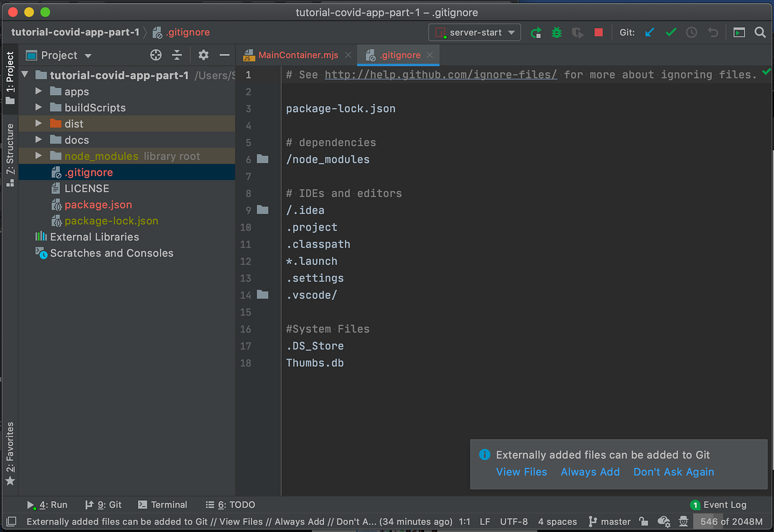The image size is (774, 532).
Task: Stop the running process
Action: click(x=598, y=32)
